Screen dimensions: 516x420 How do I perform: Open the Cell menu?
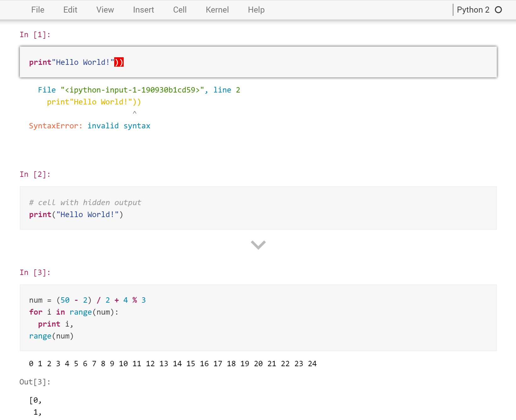(x=180, y=10)
